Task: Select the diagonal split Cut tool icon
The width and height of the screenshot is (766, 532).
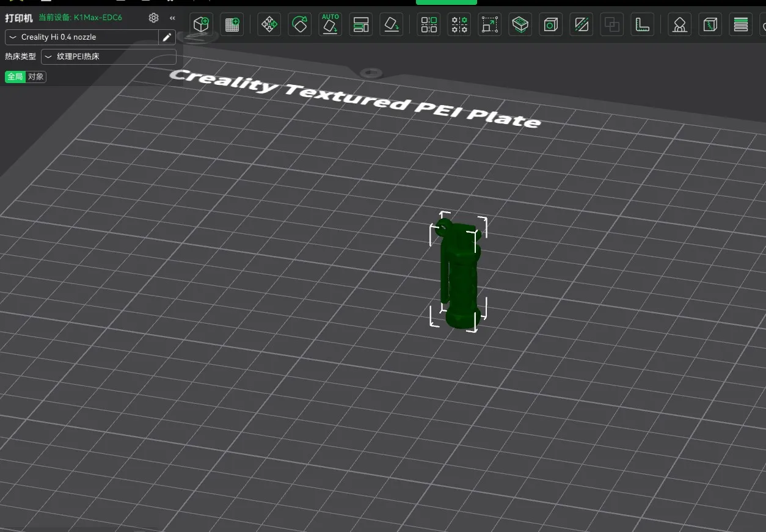Action: click(x=582, y=24)
